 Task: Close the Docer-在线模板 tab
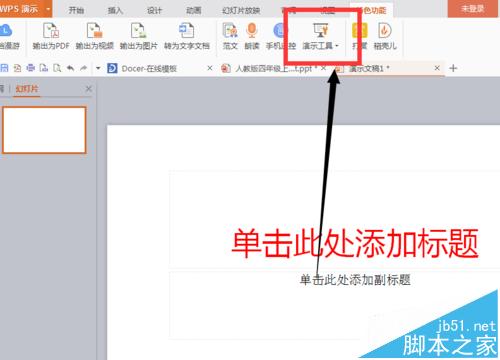(210, 68)
